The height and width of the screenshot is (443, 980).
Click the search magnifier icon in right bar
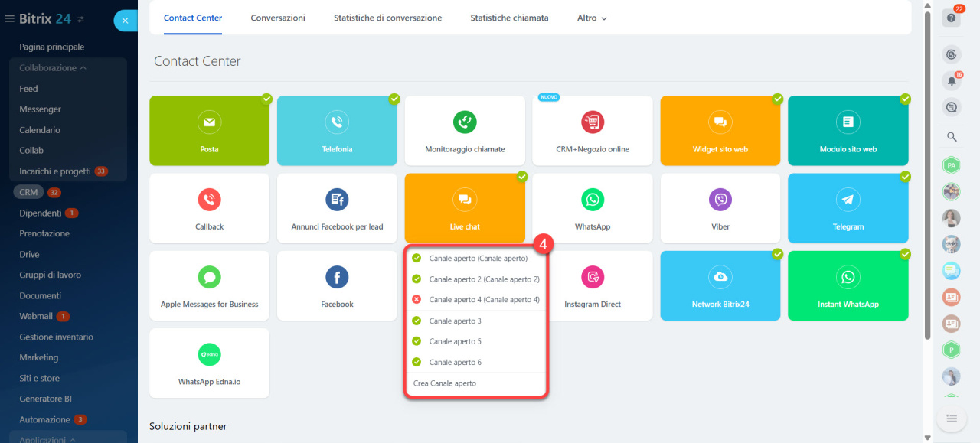point(952,137)
